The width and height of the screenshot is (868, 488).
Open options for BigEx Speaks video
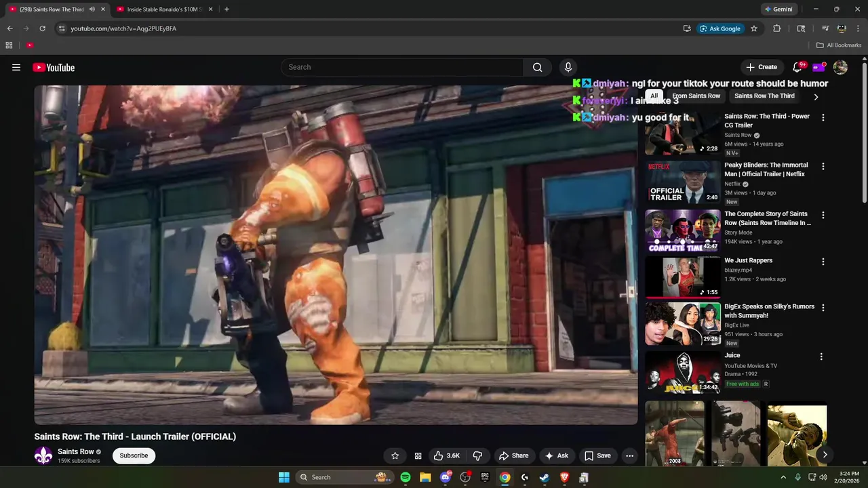click(x=823, y=308)
